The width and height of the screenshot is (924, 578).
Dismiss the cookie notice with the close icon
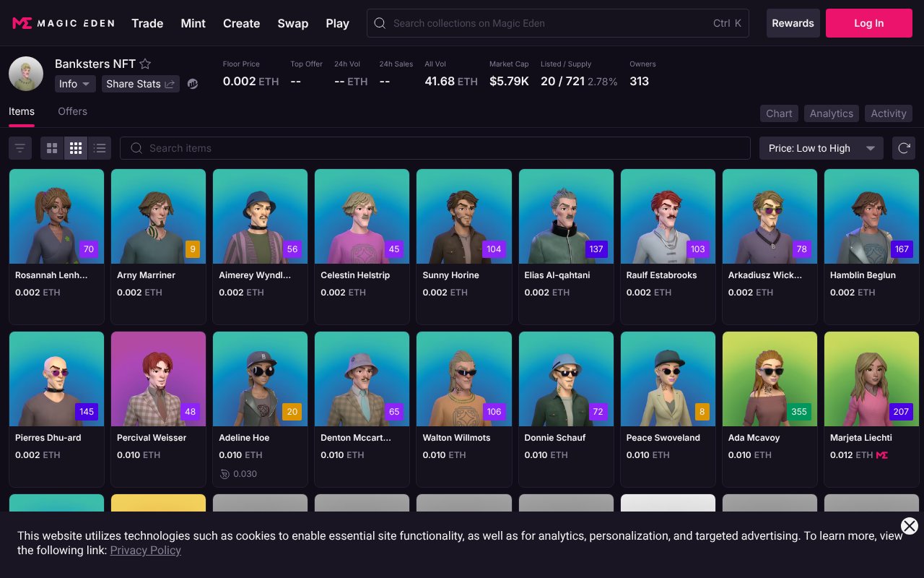point(909,525)
